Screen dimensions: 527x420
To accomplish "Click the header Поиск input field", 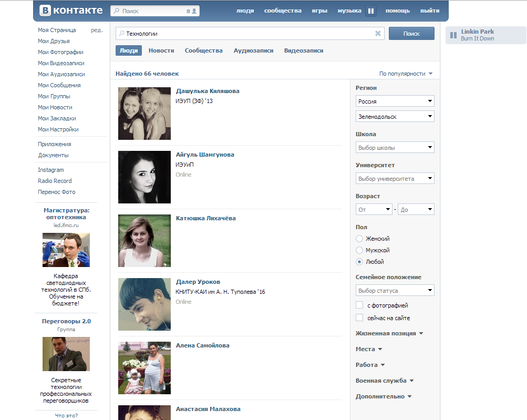I will [155, 11].
